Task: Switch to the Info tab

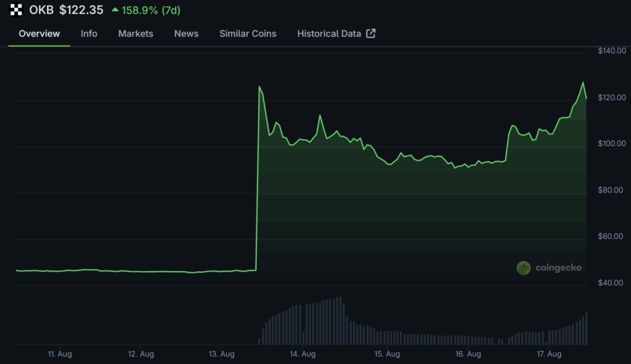Action: 89,34
